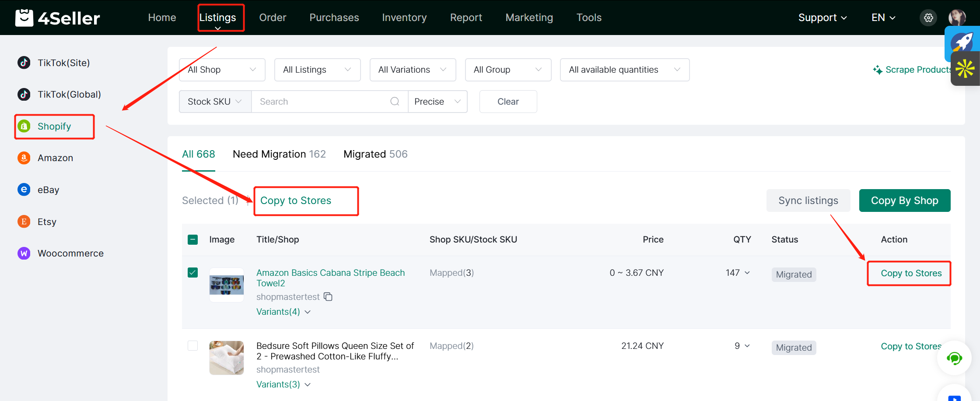Open TikTok(Global) icon in sidebar
This screenshot has width=980, height=401.
coord(24,94)
